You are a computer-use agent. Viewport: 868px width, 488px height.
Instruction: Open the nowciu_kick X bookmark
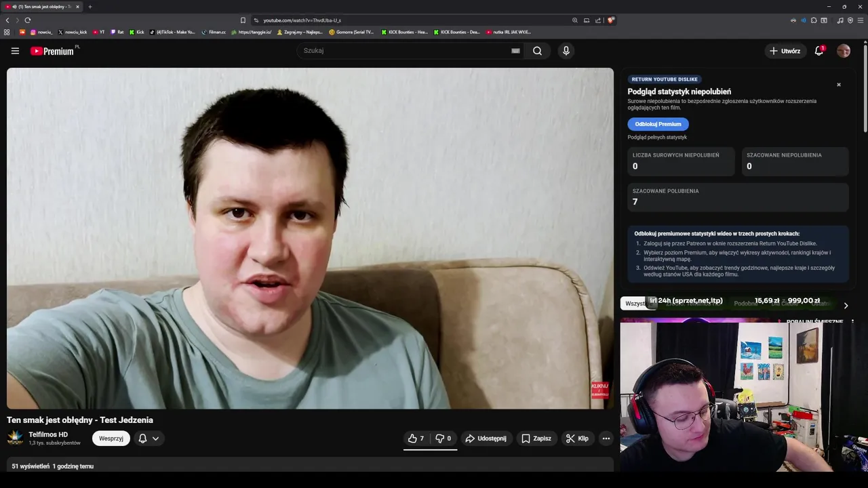coord(73,32)
